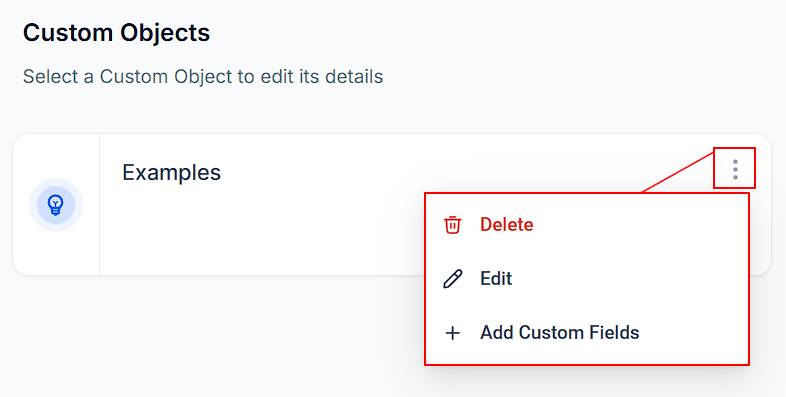Click the 'Select a Custom Object' subtitle text

[203, 77]
